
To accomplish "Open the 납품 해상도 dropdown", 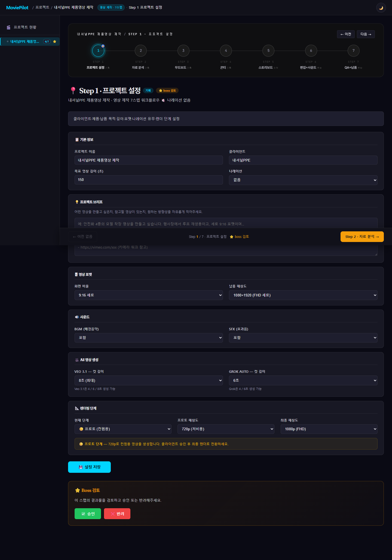I will [x=303, y=295].
